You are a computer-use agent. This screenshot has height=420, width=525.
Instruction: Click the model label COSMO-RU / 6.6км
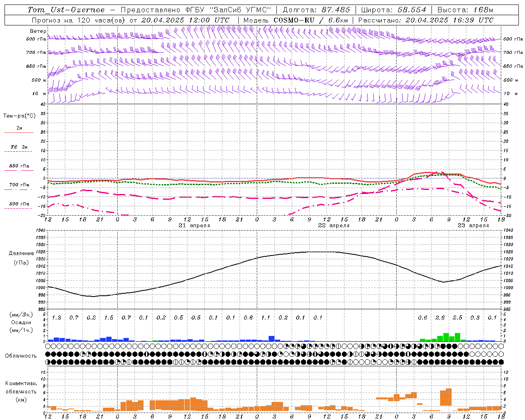click(311, 20)
